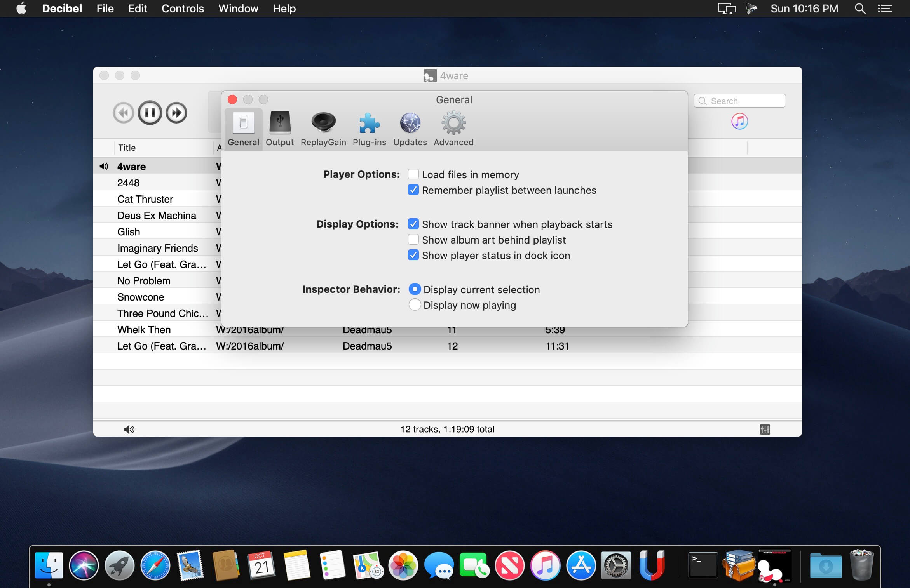Launch Siri from the dock

coord(84,565)
